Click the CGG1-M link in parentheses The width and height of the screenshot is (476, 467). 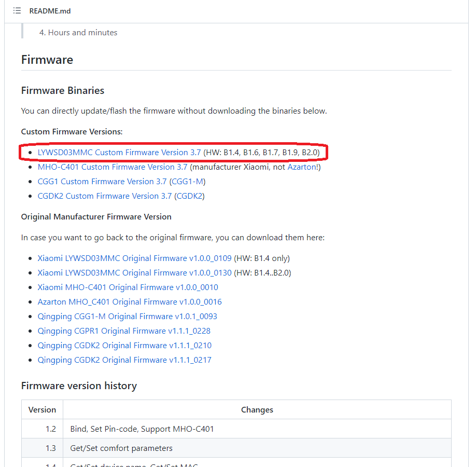(x=187, y=182)
